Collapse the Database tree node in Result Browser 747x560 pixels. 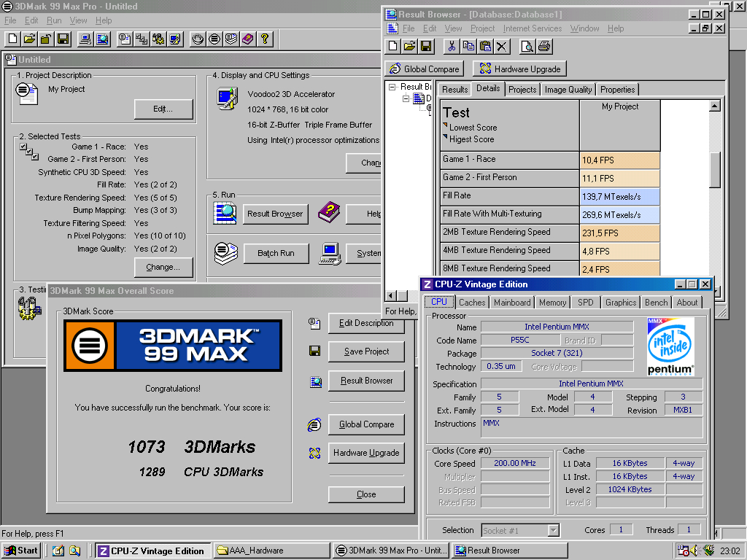point(406,98)
